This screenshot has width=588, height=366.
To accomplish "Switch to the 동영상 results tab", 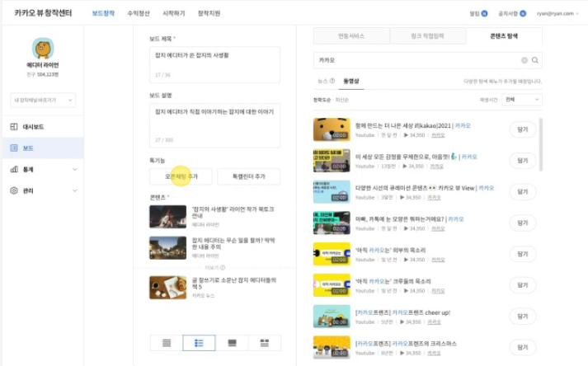I will (x=351, y=81).
